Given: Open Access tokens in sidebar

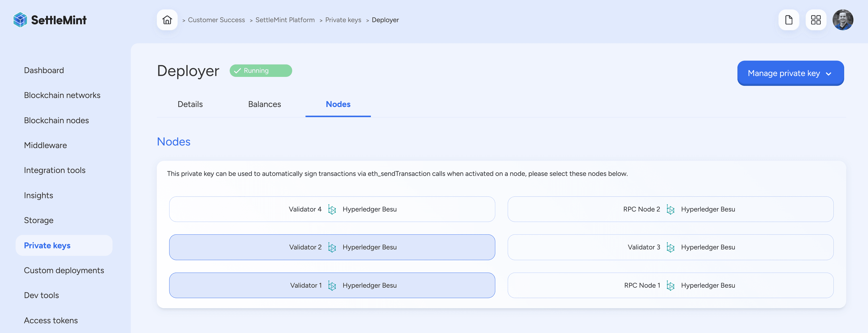Looking at the screenshot, I should point(51,321).
